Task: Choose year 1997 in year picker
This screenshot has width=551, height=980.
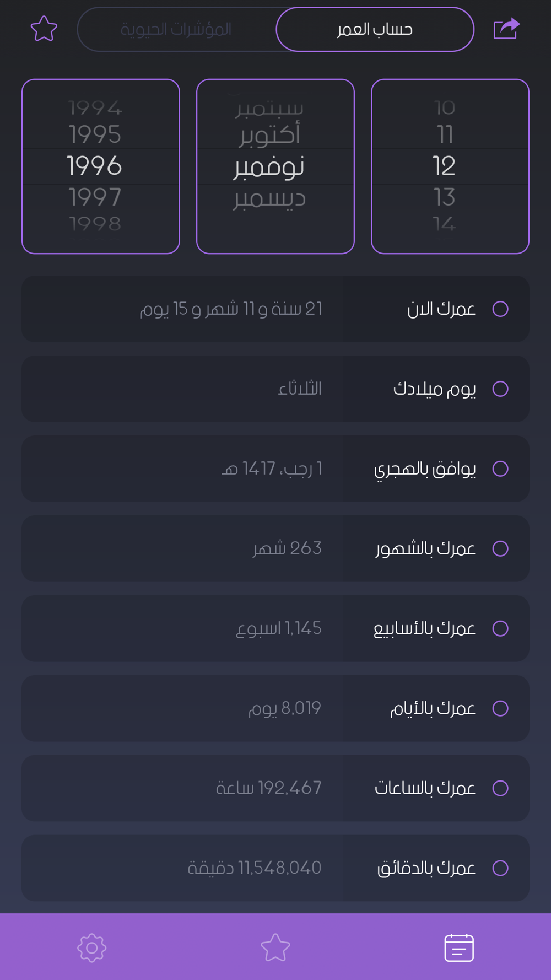Action: [x=95, y=197]
